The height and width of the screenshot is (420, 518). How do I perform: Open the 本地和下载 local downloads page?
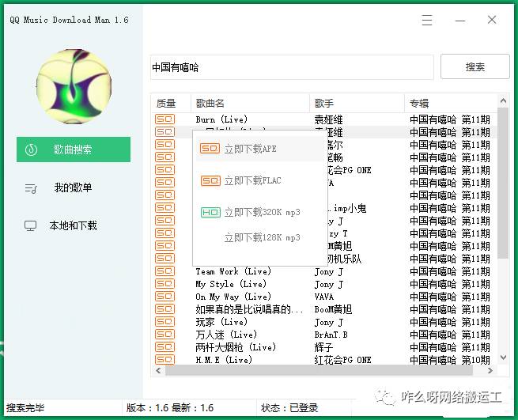[x=74, y=225]
